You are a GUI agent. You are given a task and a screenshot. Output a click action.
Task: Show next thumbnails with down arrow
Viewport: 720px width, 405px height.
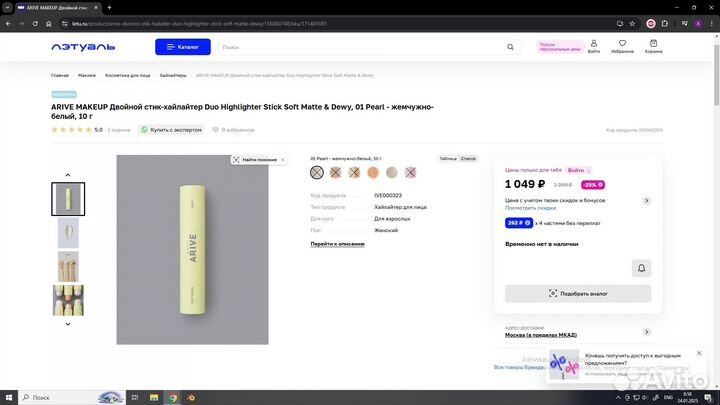[x=68, y=324]
